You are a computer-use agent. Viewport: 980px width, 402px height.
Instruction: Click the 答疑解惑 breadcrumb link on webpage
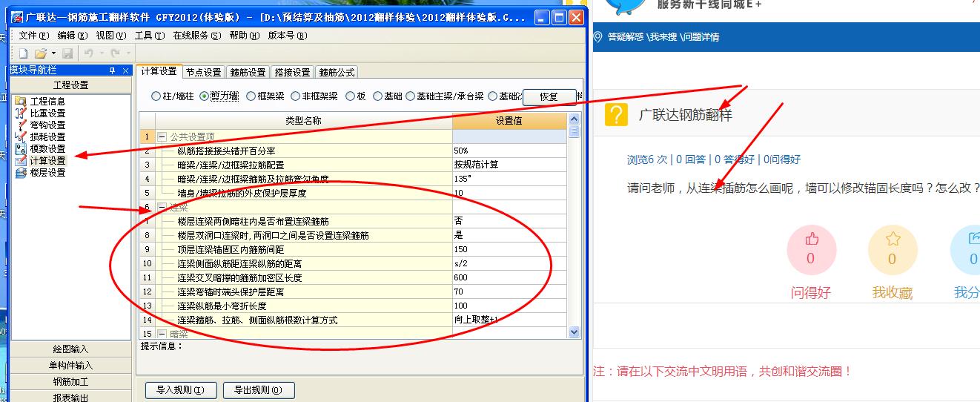coord(625,37)
